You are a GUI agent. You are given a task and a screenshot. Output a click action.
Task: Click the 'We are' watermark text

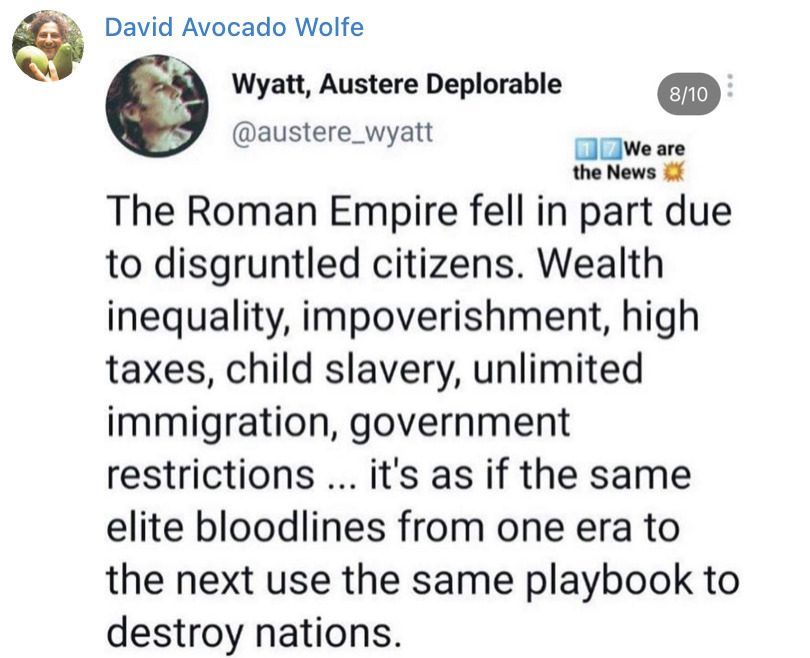coord(654,149)
